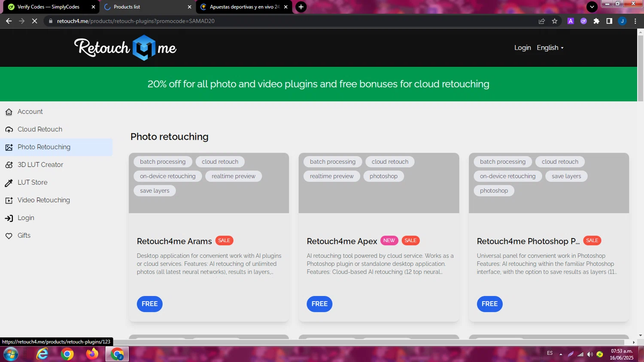The width and height of the screenshot is (644, 362).
Task: Launch Internet Explorer from taskbar
Action: pos(42,354)
